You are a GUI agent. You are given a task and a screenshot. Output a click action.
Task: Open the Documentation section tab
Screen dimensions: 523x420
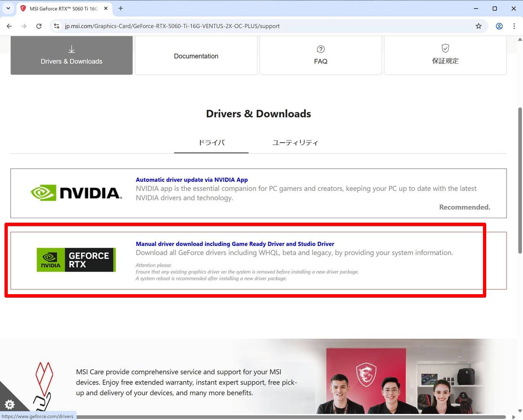(x=196, y=55)
